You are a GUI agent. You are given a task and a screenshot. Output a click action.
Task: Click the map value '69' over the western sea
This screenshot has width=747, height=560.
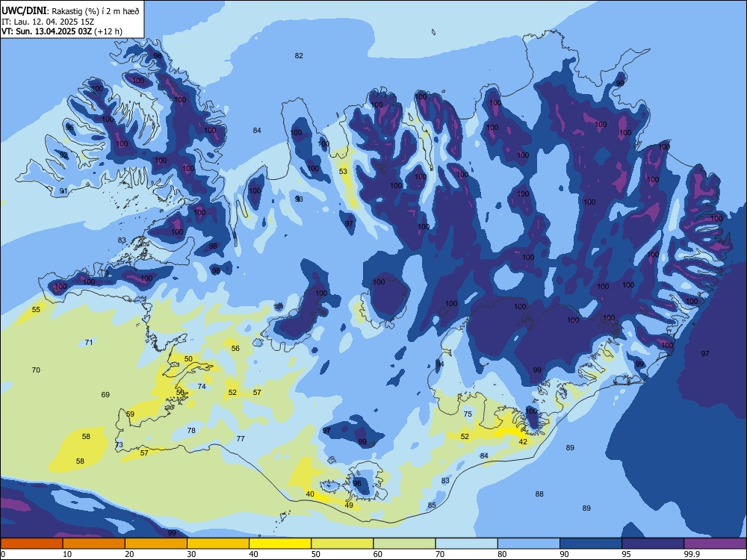[105, 395]
